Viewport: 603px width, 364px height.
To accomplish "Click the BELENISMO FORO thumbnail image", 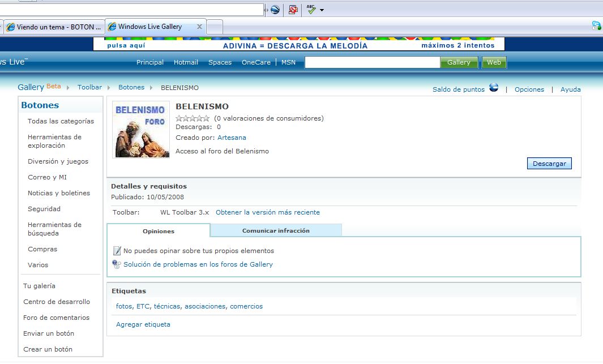I will point(141,130).
